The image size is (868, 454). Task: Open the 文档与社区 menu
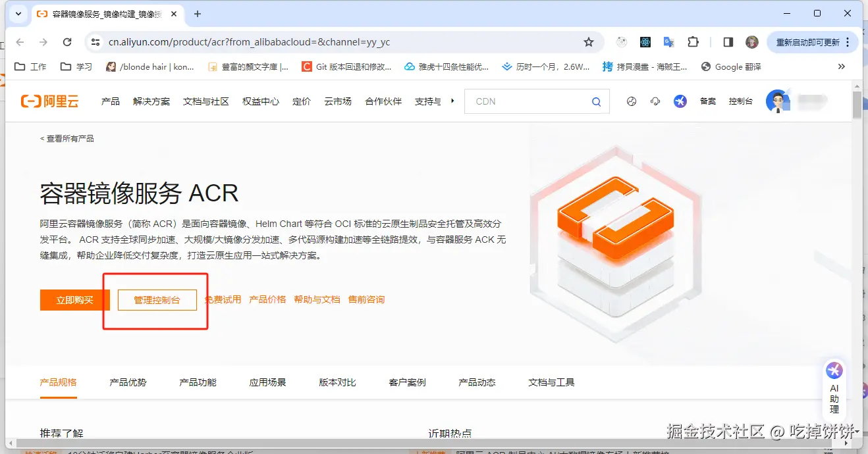click(x=206, y=101)
